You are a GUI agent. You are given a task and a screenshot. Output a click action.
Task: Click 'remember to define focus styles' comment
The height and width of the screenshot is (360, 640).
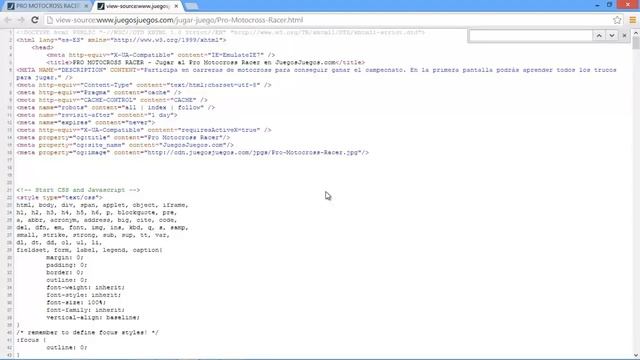tap(87, 333)
